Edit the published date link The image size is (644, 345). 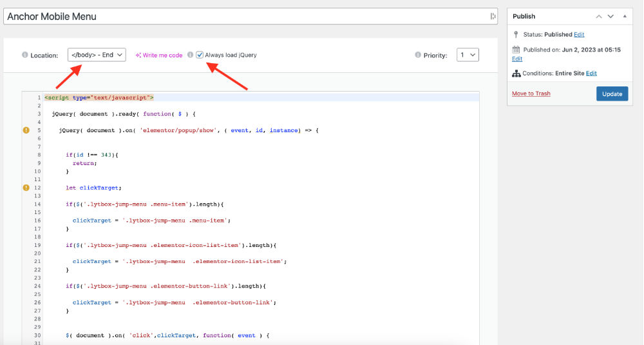[x=517, y=59]
